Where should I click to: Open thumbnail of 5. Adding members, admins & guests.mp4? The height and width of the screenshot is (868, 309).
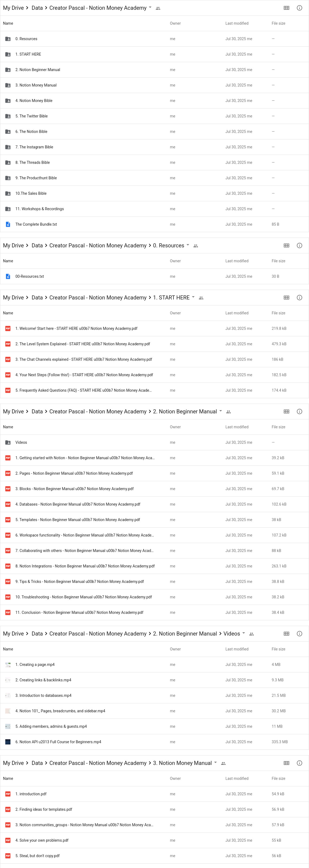(8, 726)
